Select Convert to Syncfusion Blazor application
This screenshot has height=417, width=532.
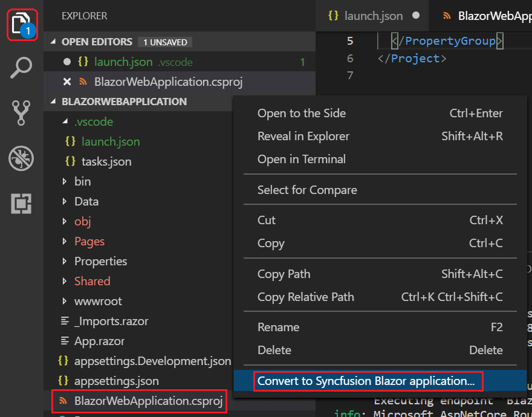(x=366, y=381)
